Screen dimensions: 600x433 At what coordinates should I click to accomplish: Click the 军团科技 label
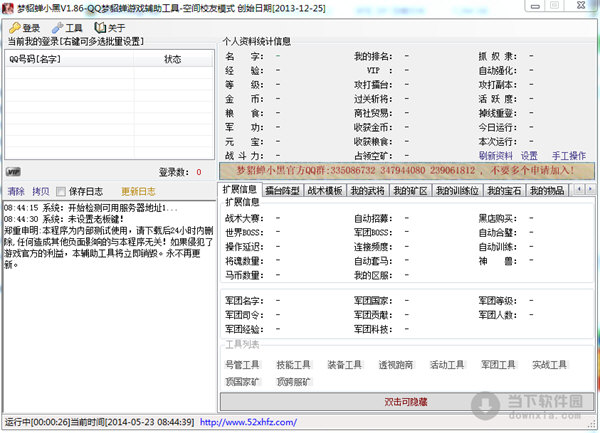click(x=373, y=329)
